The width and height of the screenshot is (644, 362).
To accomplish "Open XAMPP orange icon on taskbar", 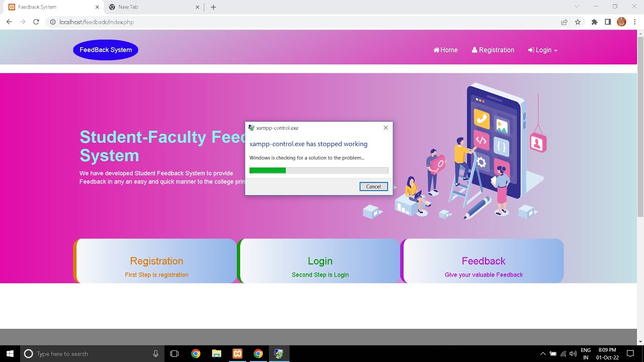I will coord(237,353).
